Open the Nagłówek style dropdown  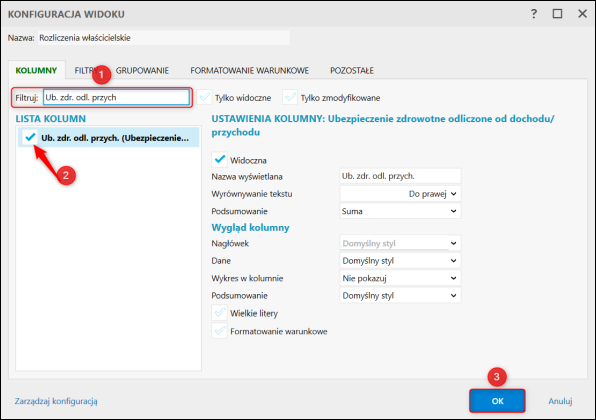tap(400, 243)
